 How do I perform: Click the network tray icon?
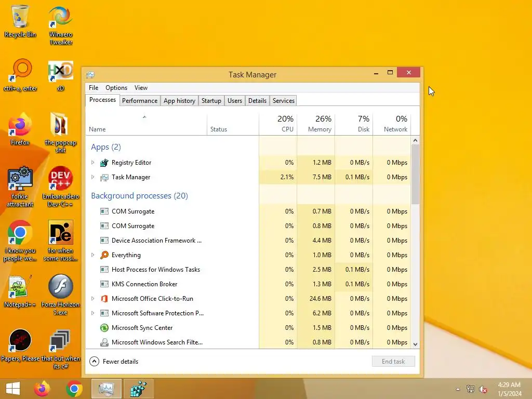(471, 389)
